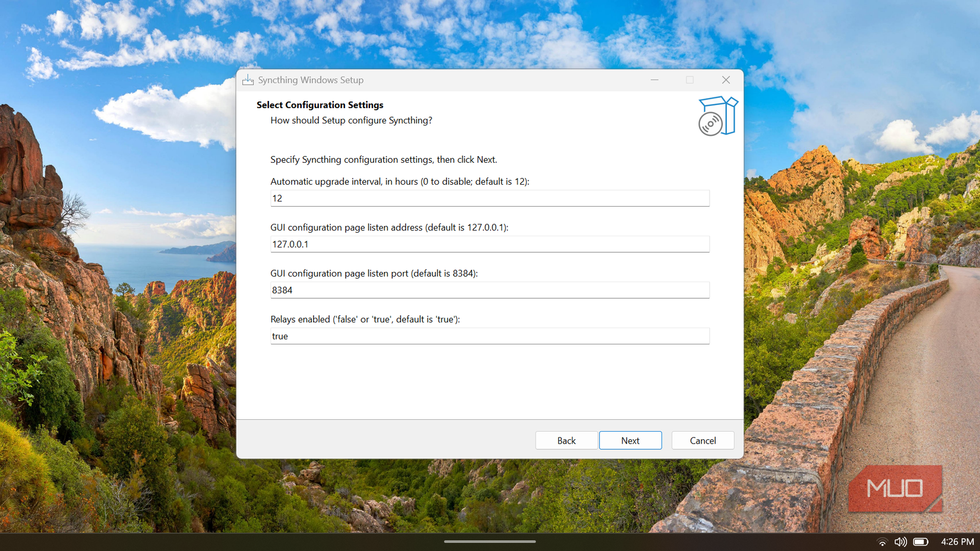Click the automatic upgrade interval field showing 12
Viewport: 980px width, 551px height.
pyautogui.click(x=489, y=198)
